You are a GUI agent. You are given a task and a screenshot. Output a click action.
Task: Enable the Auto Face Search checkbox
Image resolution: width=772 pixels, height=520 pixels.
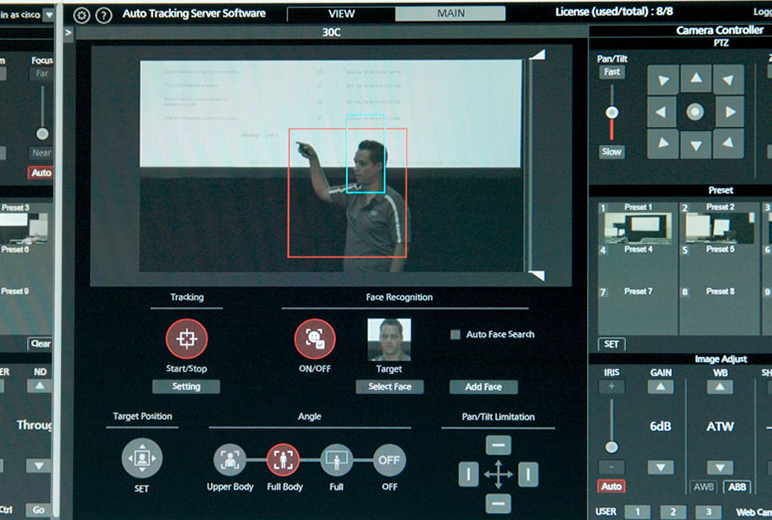tap(455, 335)
